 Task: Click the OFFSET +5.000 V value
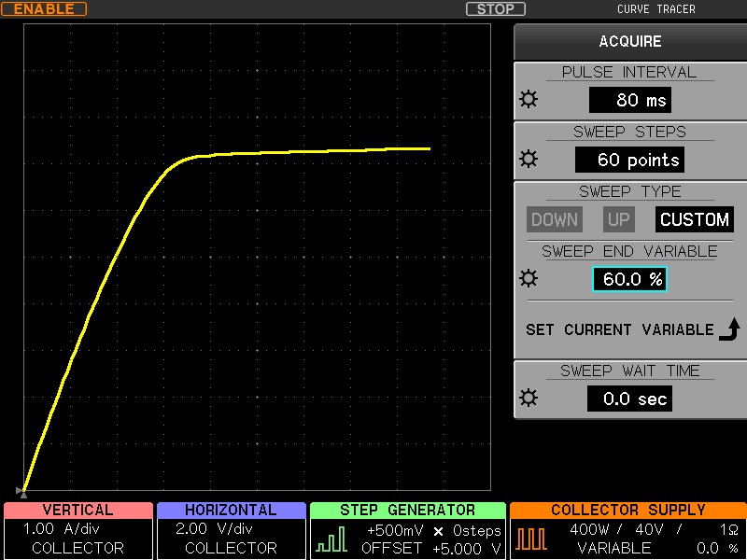431,549
